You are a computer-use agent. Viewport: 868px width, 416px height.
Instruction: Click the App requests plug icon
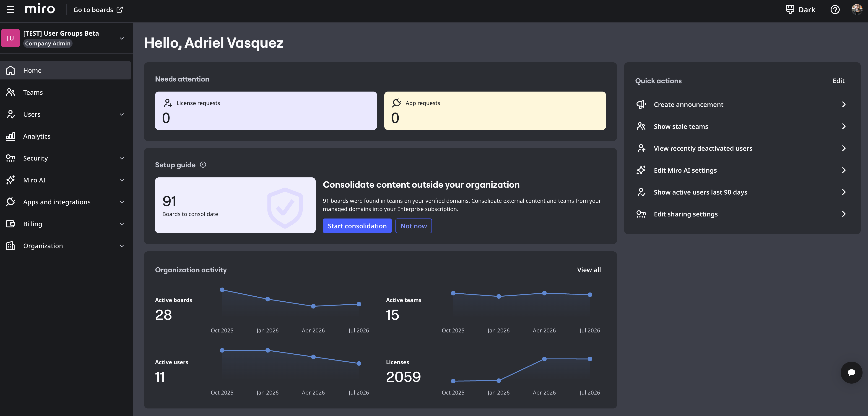point(397,103)
